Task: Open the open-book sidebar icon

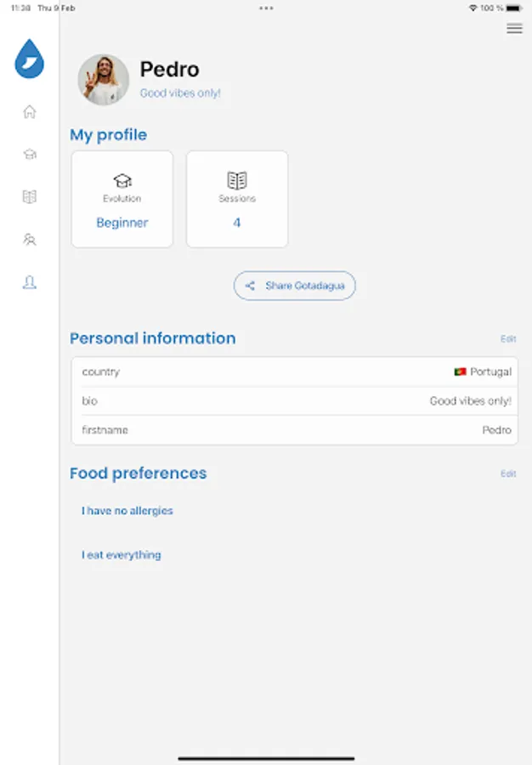Action: click(30, 197)
